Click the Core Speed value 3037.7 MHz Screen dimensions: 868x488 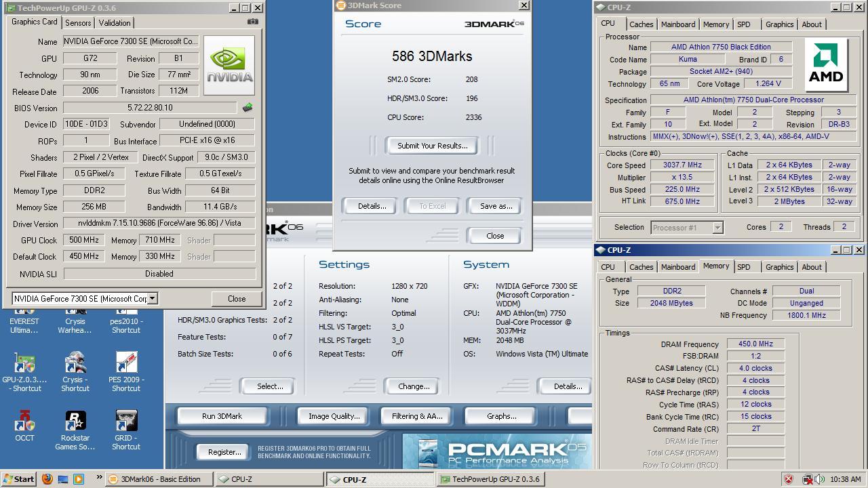point(682,165)
